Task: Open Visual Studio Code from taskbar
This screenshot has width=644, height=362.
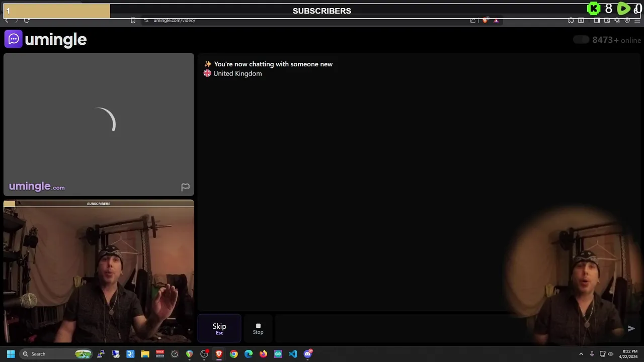Action: coord(293,354)
